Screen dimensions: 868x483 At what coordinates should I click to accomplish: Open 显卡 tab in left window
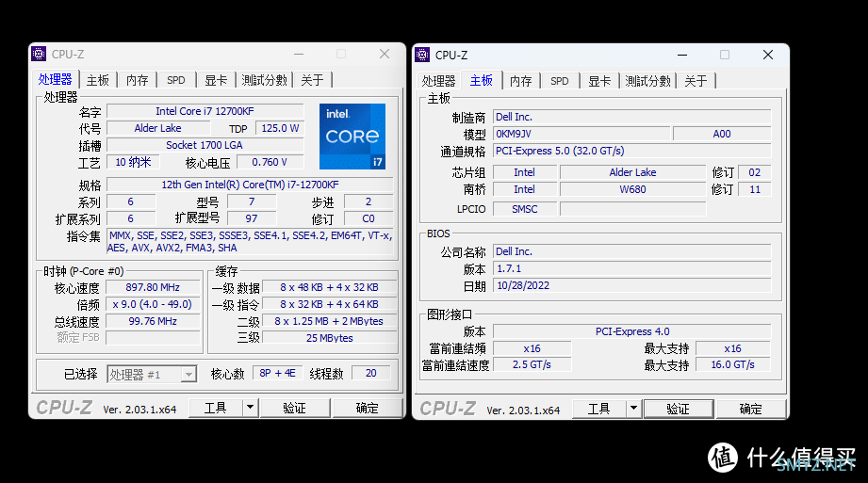click(216, 80)
